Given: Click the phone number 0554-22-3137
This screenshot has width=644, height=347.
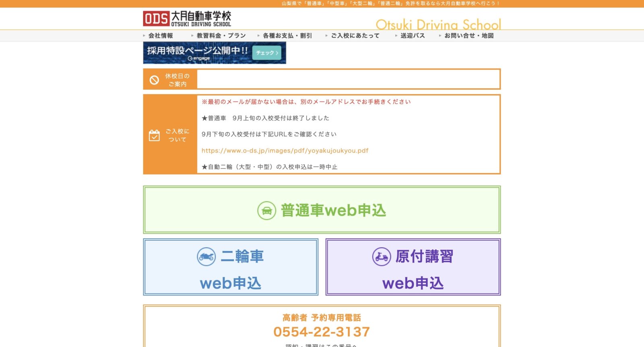Looking at the screenshot, I should pyautogui.click(x=322, y=332).
